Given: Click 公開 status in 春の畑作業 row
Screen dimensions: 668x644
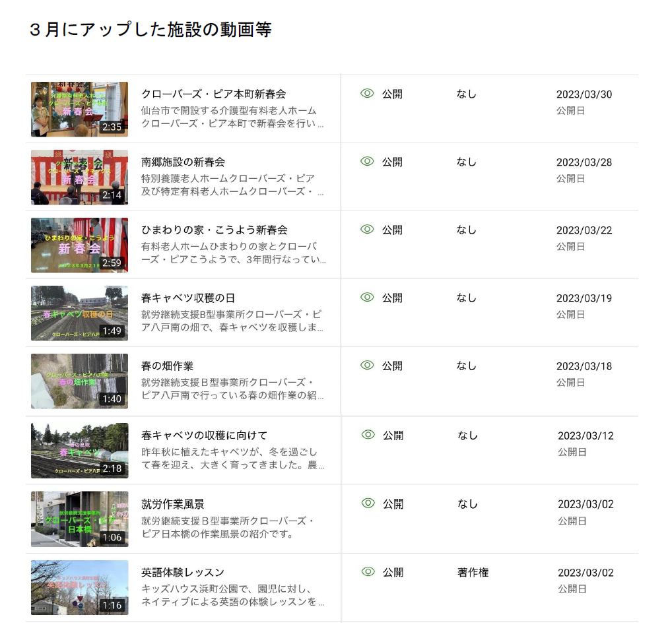Looking at the screenshot, I should [392, 366].
